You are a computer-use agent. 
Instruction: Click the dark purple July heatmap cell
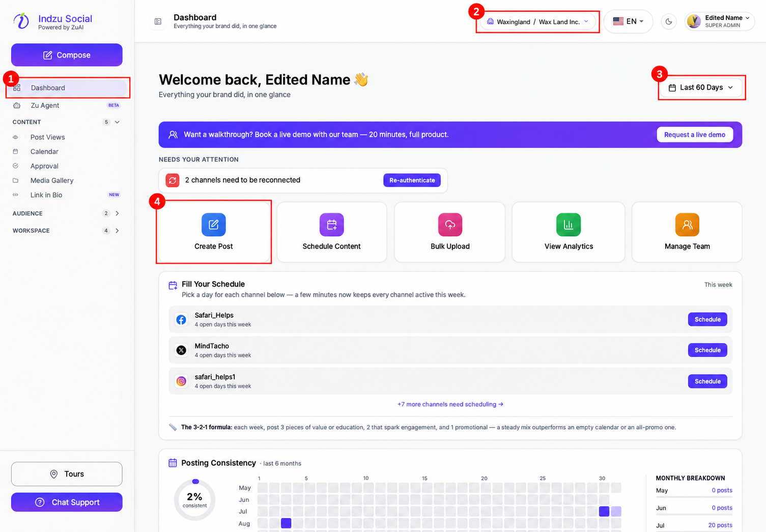click(x=604, y=511)
